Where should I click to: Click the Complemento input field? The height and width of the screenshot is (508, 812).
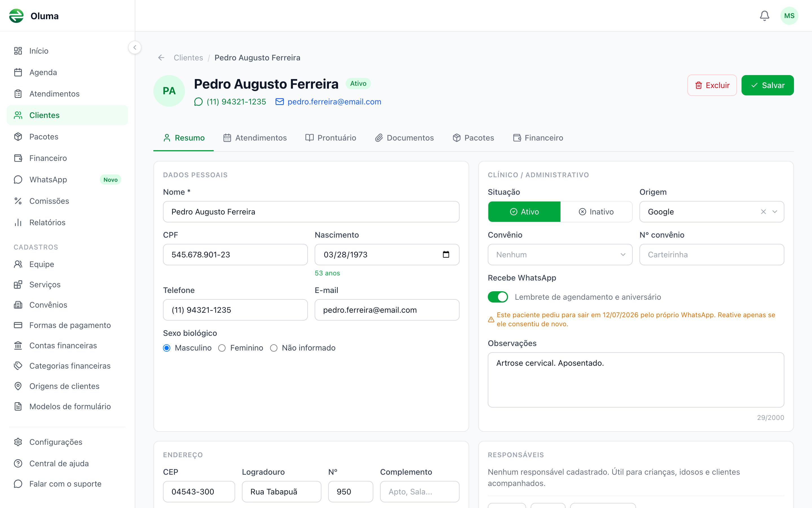tap(420, 492)
